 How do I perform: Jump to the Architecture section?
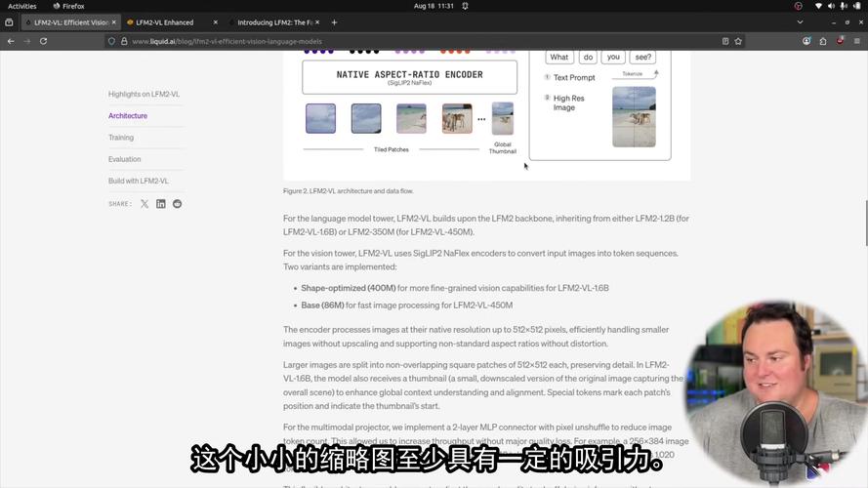click(128, 115)
